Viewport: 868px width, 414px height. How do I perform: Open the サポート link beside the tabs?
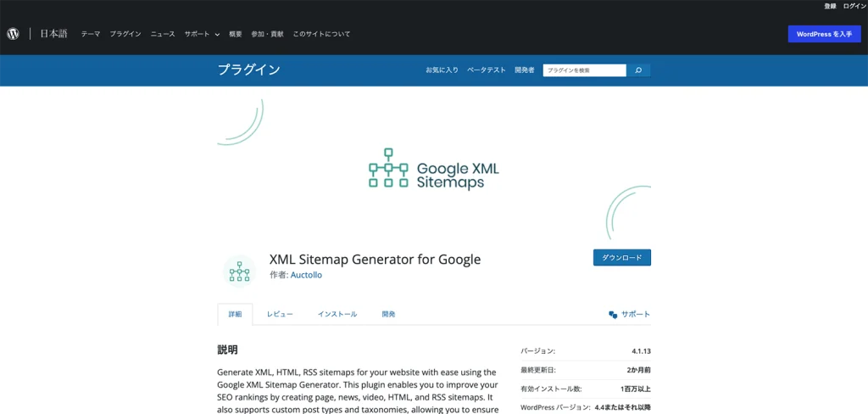[636, 314]
